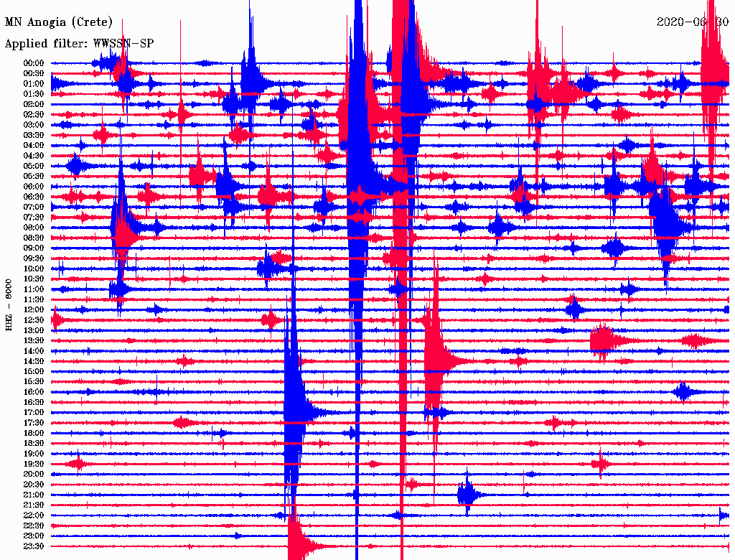Select the 11:30 time row label

point(34,299)
